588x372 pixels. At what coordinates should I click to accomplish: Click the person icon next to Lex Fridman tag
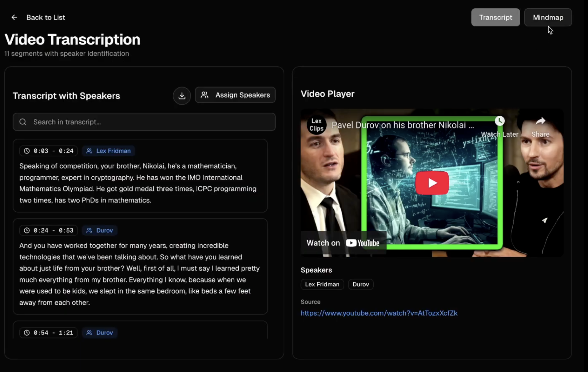tap(89, 151)
